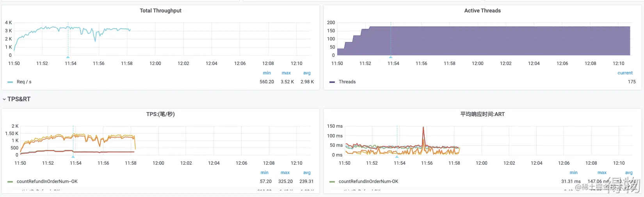Toggle the Req / s legend series

click(x=24, y=82)
